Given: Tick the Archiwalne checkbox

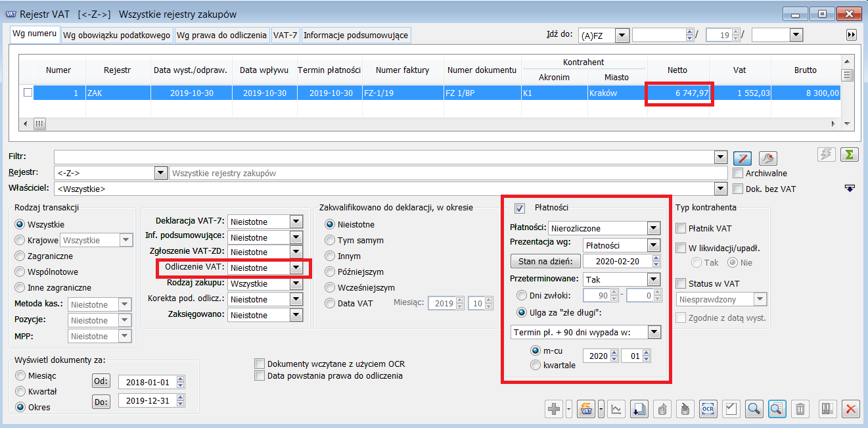Looking at the screenshot, I should click(x=738, y=173).
